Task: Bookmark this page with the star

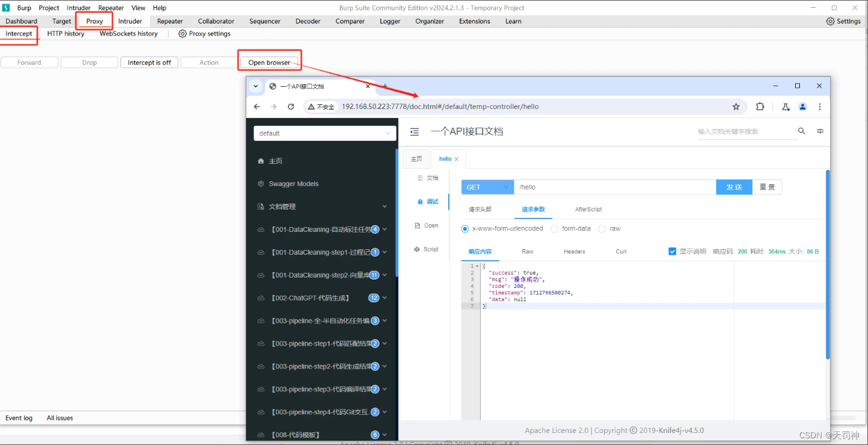Action: pos(736,107)
